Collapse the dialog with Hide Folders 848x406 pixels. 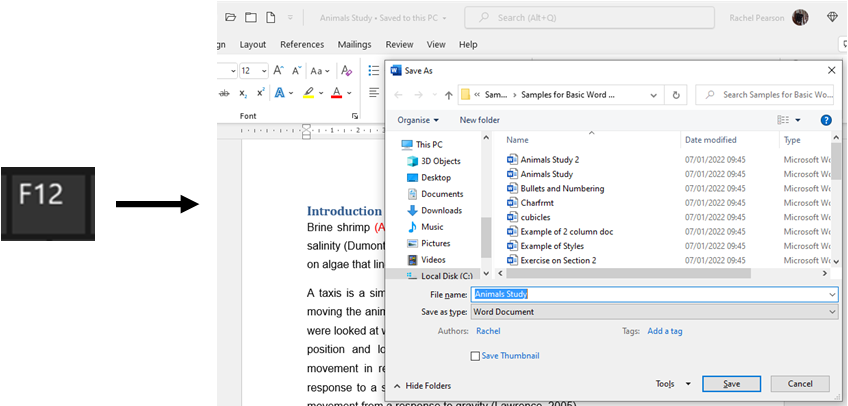point(421,385)
